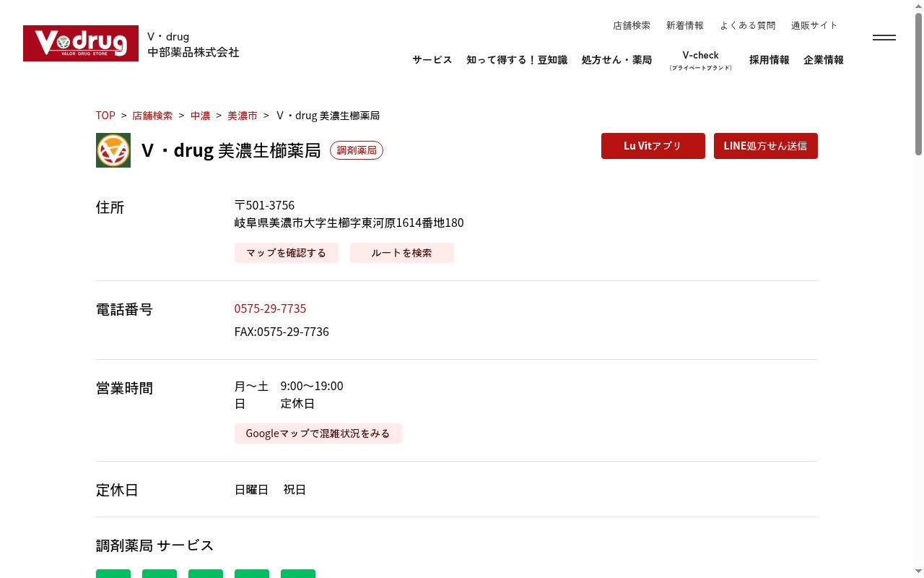The width and height of the screenshot is (924, 578).
Task: Click 店舗検索 breadcrumb link
Action: (x=152, y=116)
